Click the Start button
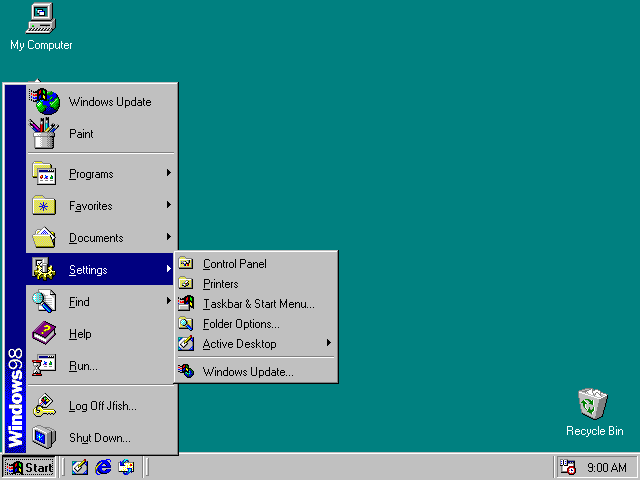640x480 pixels. (x=29, y=467)
